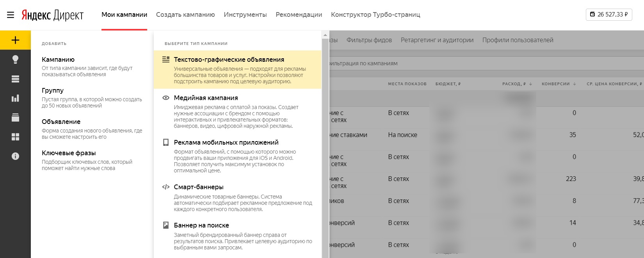
Task: Sort by the Конверсии column arrow
Action: (x=575, y=84)
